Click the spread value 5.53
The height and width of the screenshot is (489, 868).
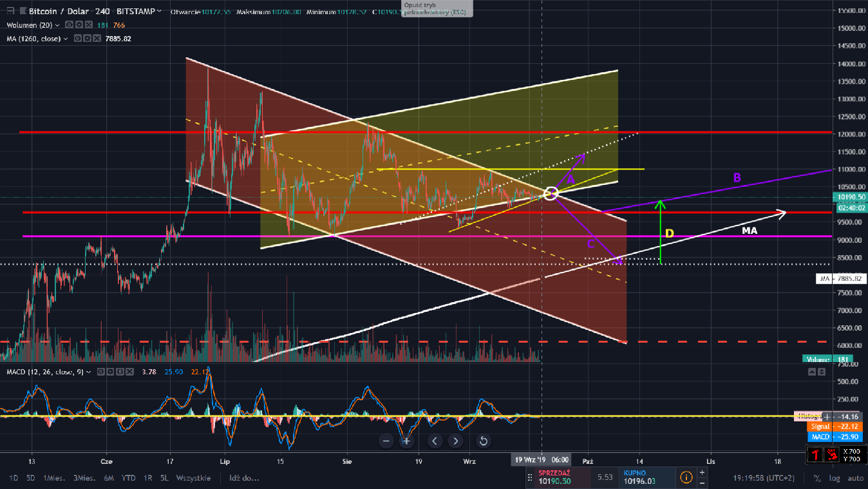(605, 477)
